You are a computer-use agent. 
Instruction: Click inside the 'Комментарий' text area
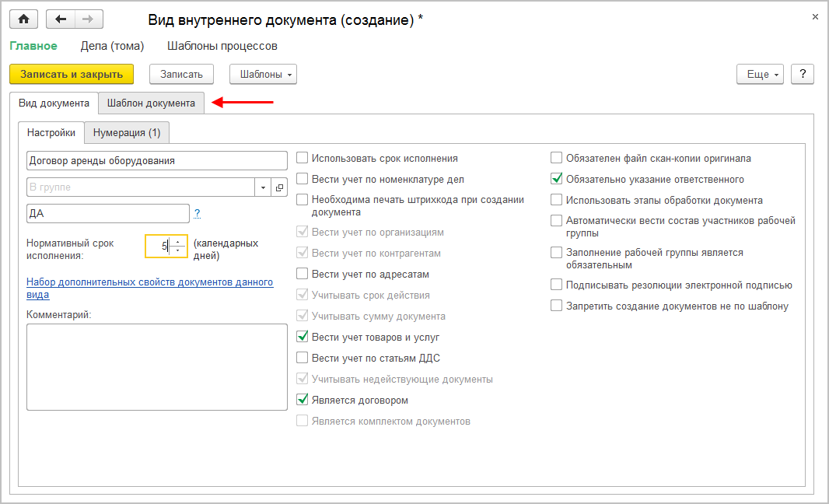pyautogui.click(x=156, y=366)
